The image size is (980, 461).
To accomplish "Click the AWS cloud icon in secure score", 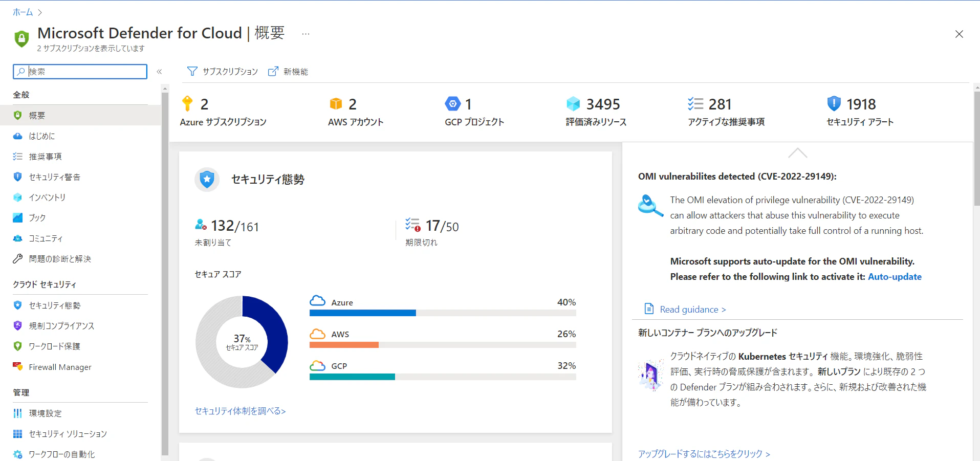I will (318, 334).
